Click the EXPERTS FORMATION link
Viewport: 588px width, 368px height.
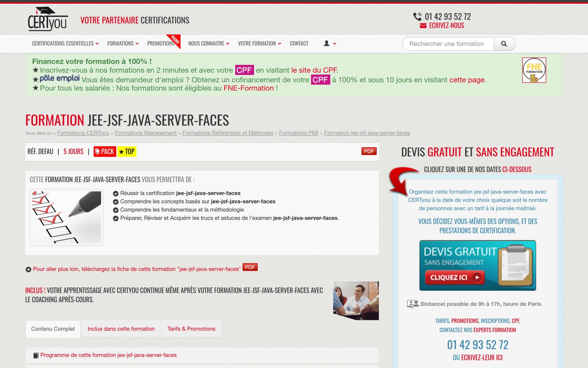(495, 330)
